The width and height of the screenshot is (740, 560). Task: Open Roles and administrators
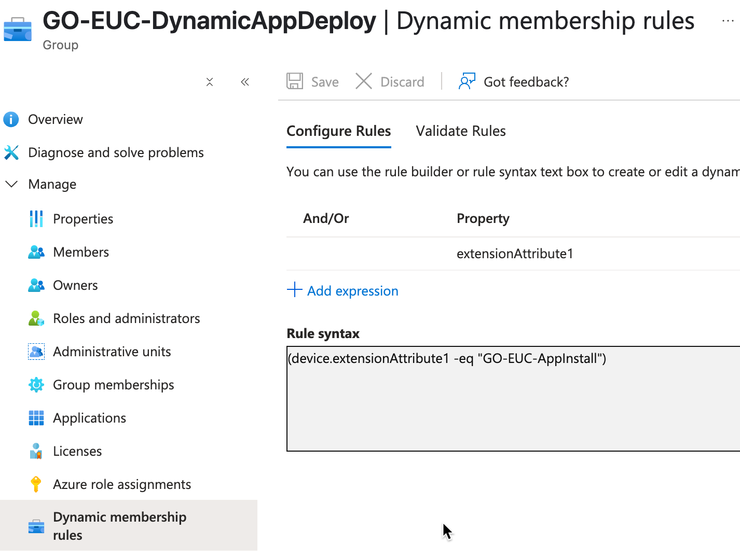(127, 318)
